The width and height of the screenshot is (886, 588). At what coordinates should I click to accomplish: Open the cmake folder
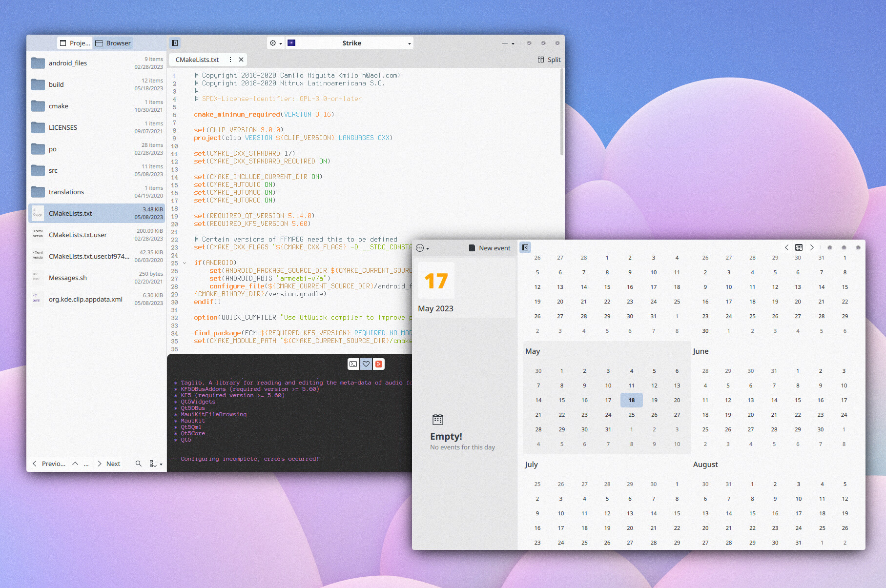point(97,106)
